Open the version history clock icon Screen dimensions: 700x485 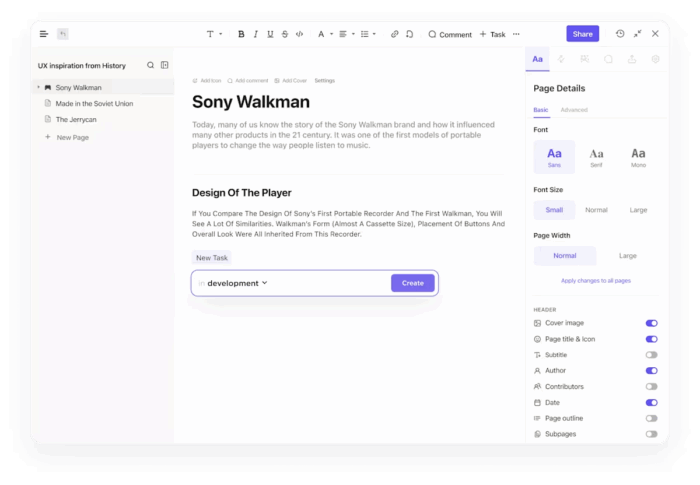[x=620, y=34]
